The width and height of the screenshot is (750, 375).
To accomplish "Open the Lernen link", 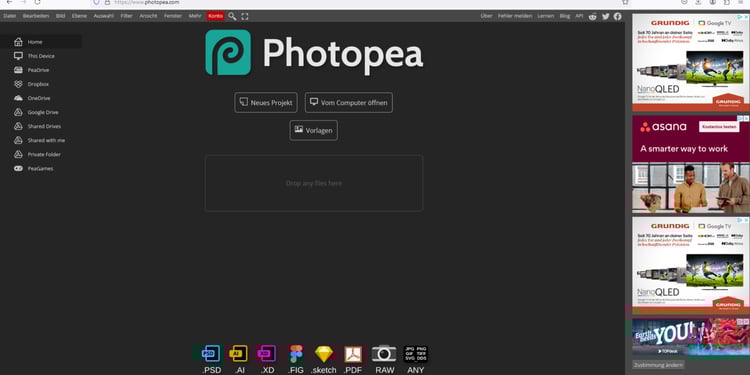I will [545, 16].
